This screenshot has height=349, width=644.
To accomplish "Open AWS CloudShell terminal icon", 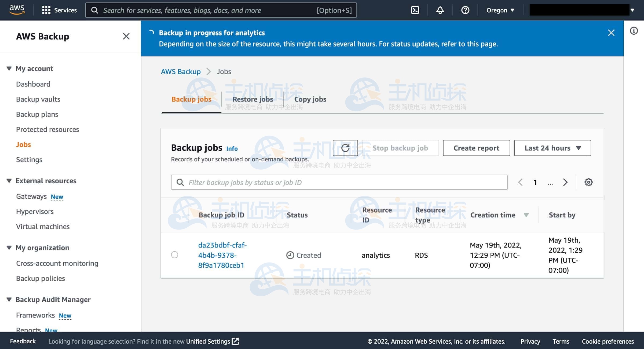I will tap(415, 10).
